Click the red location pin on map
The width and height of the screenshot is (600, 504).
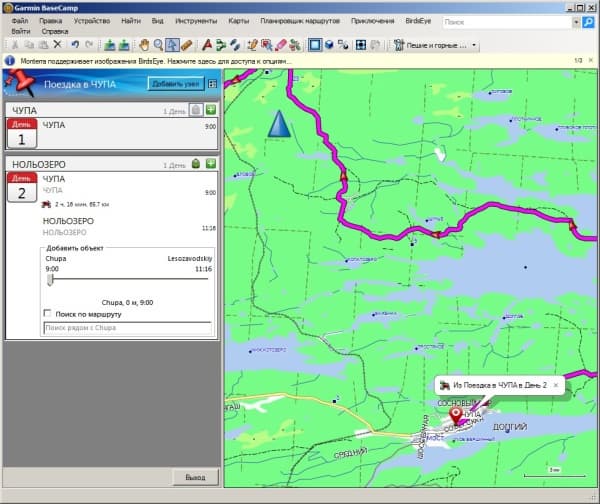tap(456, 415)
